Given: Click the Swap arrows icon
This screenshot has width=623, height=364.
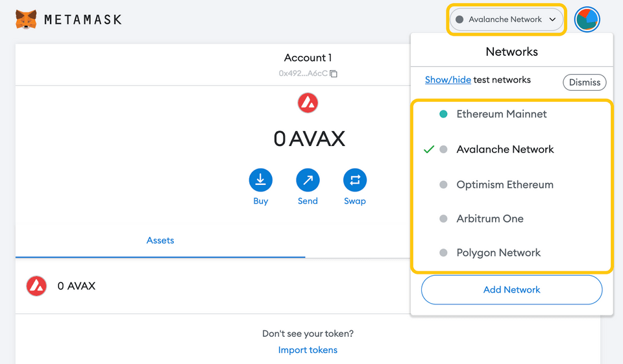Looking at the screenshot, I should (354, 180).
